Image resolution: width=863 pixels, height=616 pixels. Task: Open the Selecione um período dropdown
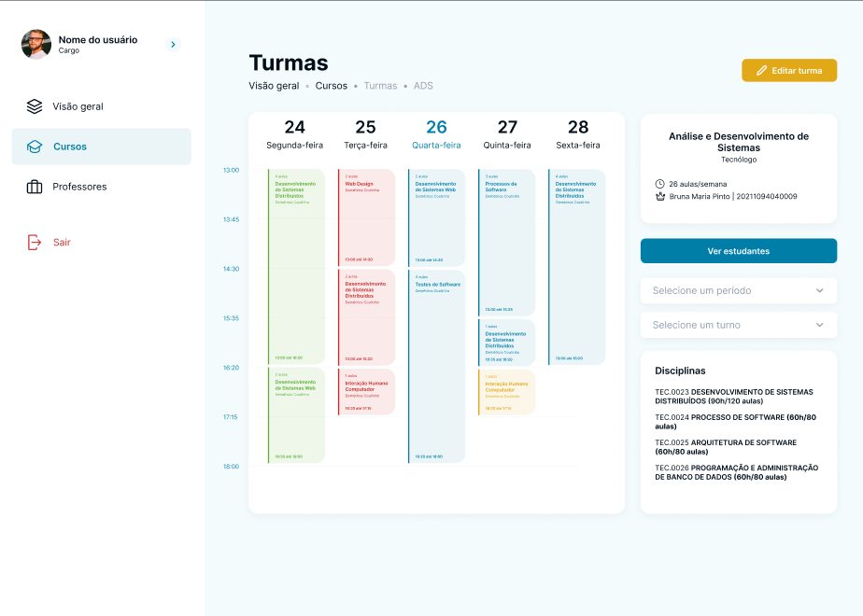(738, 290)
